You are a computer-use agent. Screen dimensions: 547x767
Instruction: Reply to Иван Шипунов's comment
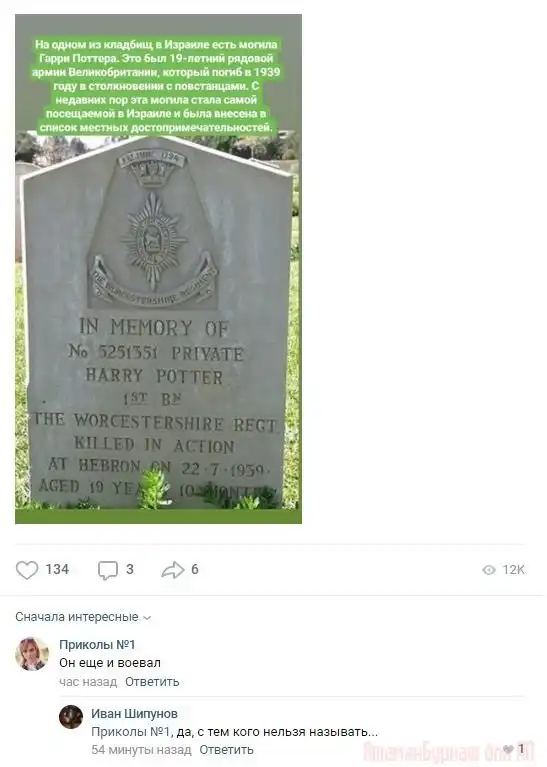tap(226, 749)
